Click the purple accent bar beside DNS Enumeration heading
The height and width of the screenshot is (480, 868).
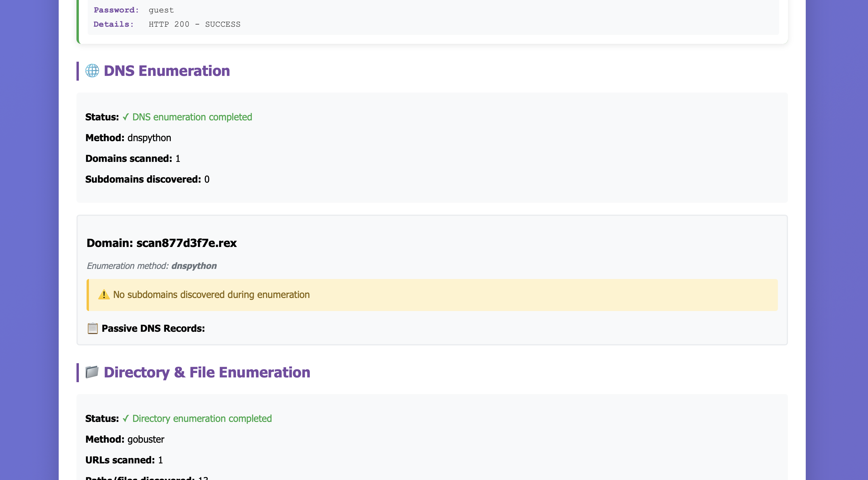tap(77, 71)
